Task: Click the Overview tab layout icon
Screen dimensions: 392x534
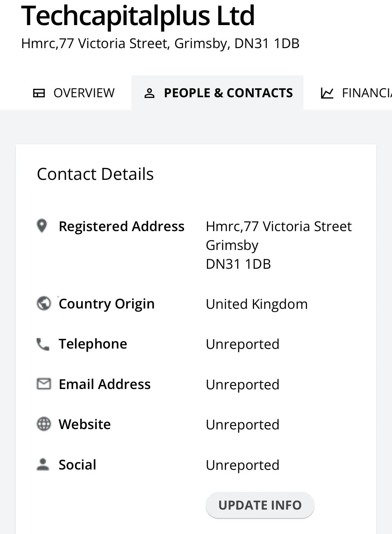Action: [x=39, y=93]
